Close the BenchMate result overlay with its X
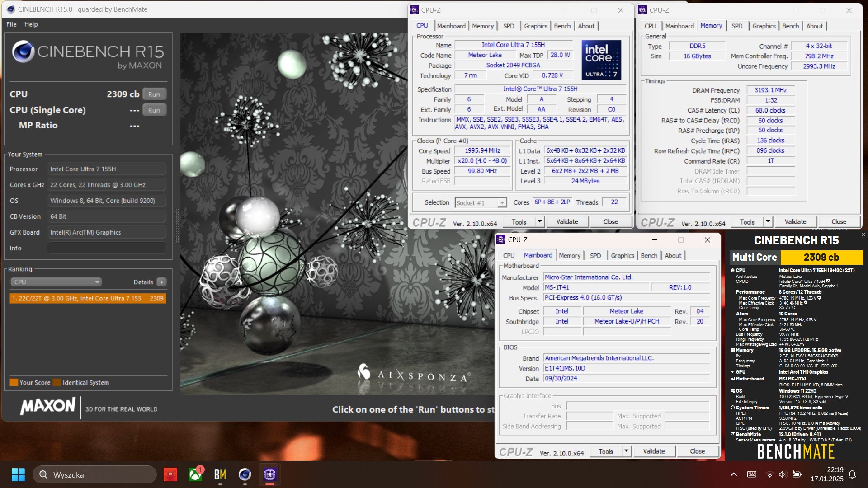868x488 pixels. [x=863, y=235]
